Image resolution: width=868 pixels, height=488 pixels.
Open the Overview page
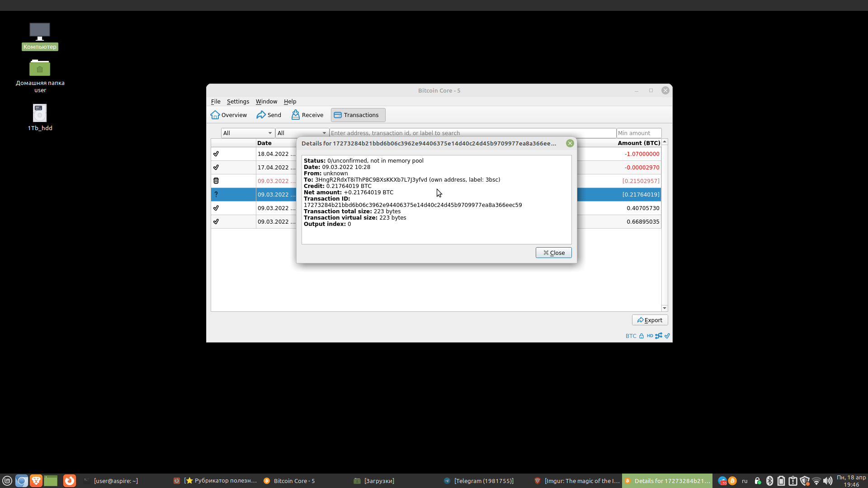[229, 115]
